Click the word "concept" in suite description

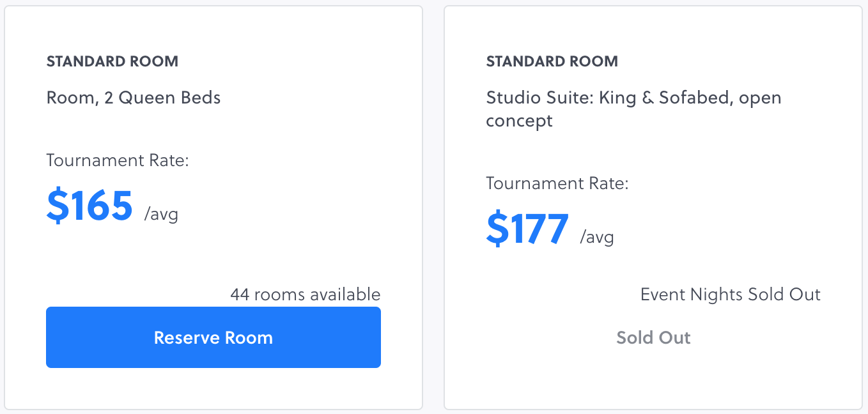pos(519,120)
